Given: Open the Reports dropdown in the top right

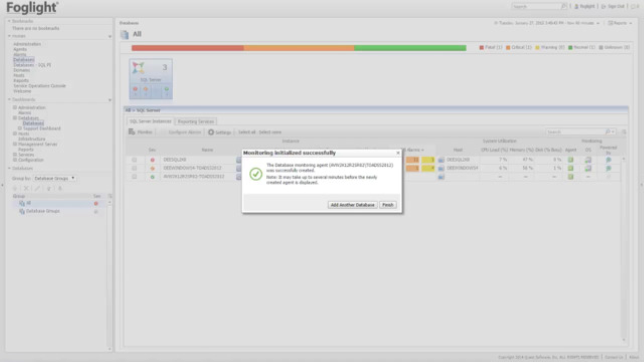Looking at the screenshot, I should 619,23.
